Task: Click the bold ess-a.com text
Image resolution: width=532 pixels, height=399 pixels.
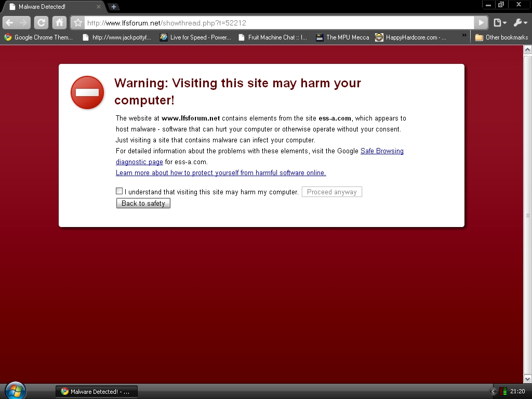Action: tap(335, 118)
